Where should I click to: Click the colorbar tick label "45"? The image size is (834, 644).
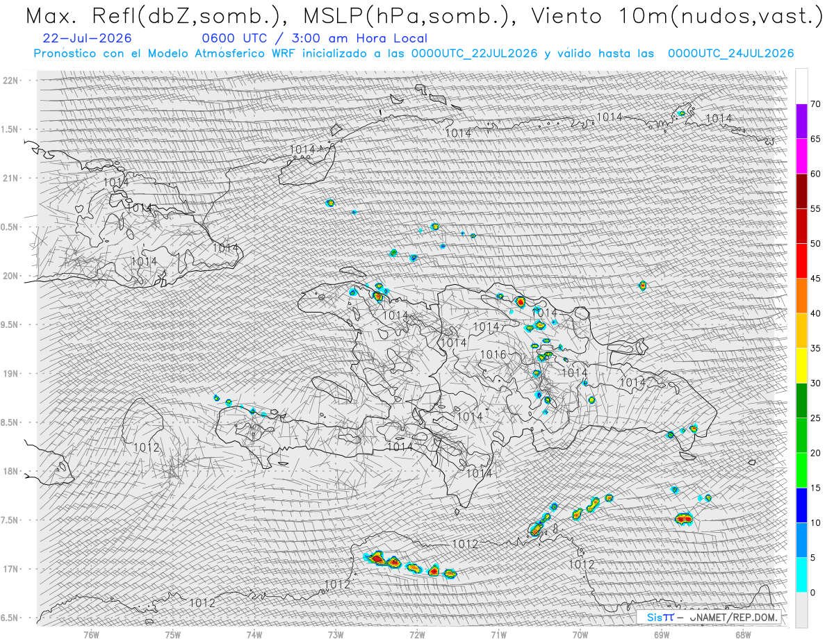[x=815, y=279]
